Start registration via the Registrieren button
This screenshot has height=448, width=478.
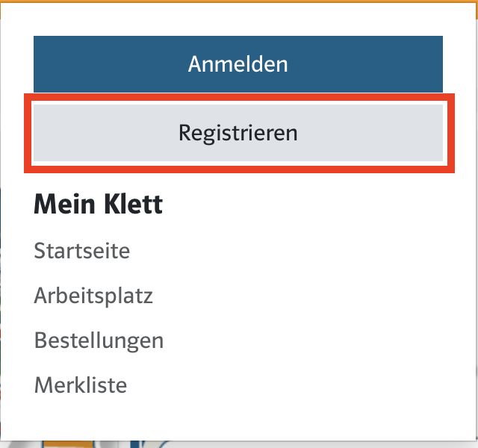tap(238, 133)
